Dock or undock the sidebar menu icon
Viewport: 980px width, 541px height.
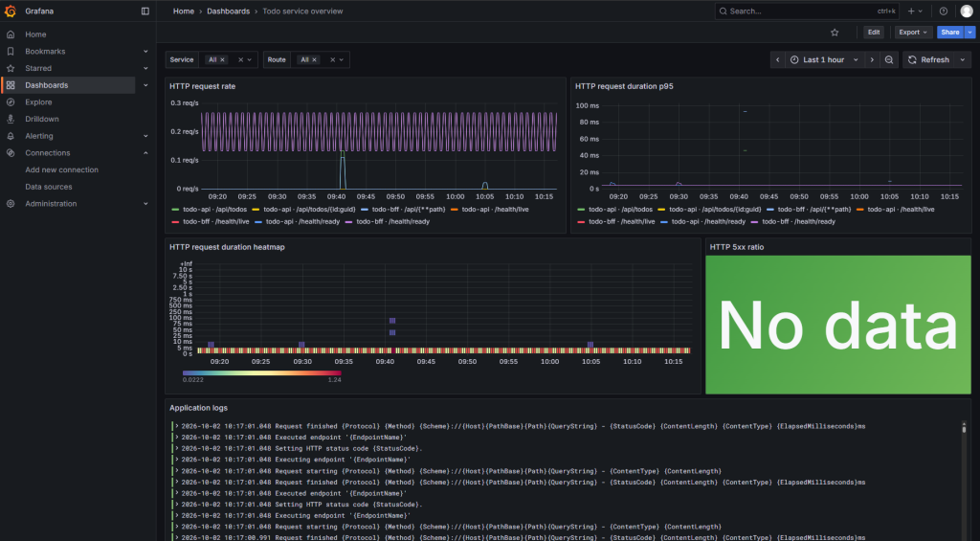click(x=145, y=11)
